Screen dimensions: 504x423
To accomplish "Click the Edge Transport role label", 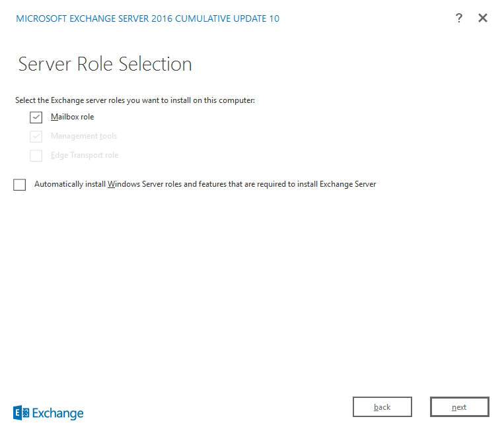I will click(x=85, y=155).
